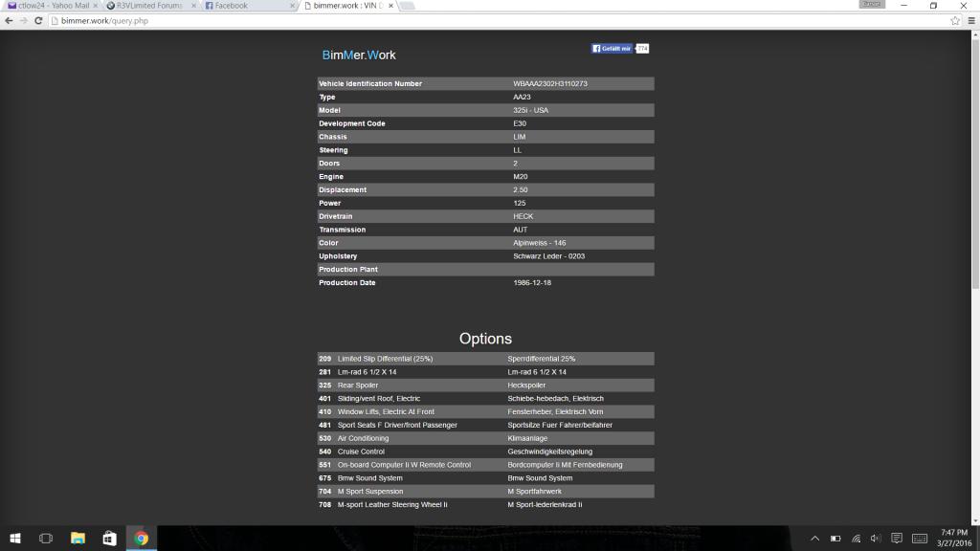Screen dimensions: 980x551
Task: Click the scrollbar up arrow
Action: pyautogui.click(x=975, y=35)
